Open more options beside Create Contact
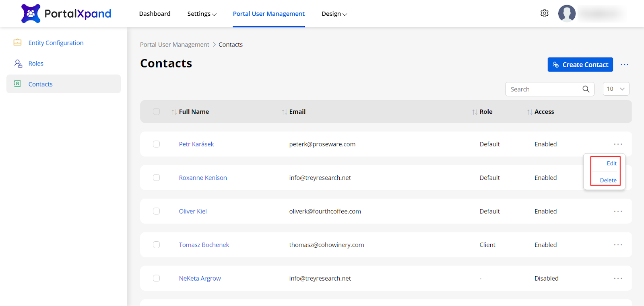Image resolution: width=644 pixels, height=306 pixels. pos(624,65)
